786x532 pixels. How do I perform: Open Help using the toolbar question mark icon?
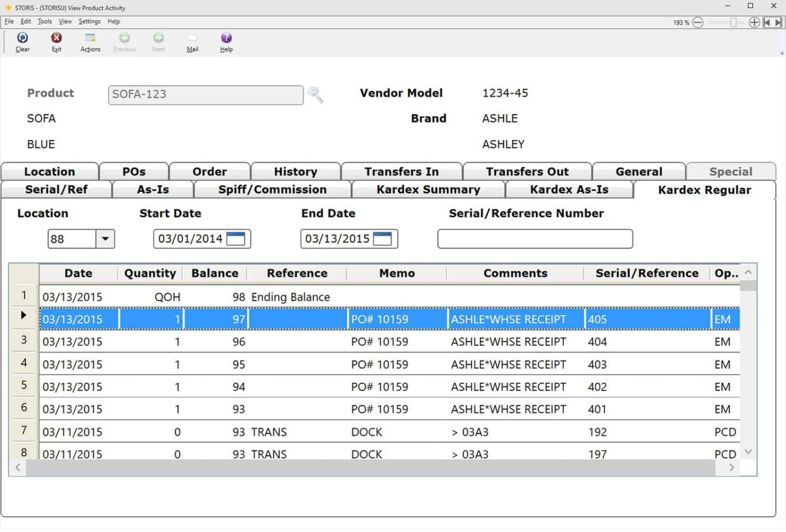coord(226,38)
